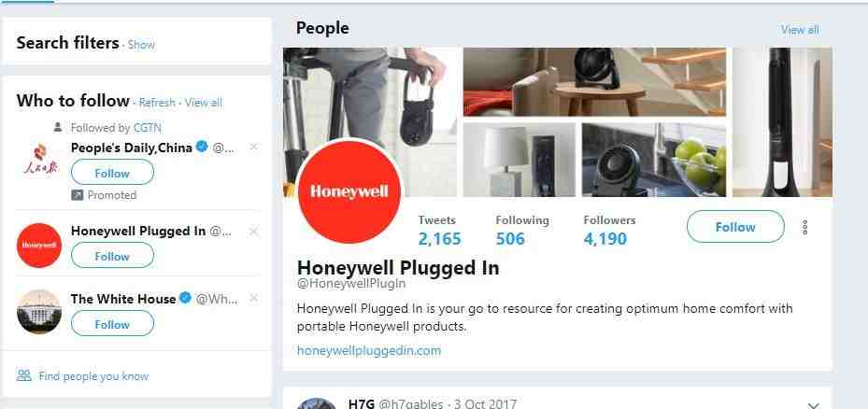This screenshot has width=868, height=409.
Task: Click the Find people you know icon
Action: [23, 375]
